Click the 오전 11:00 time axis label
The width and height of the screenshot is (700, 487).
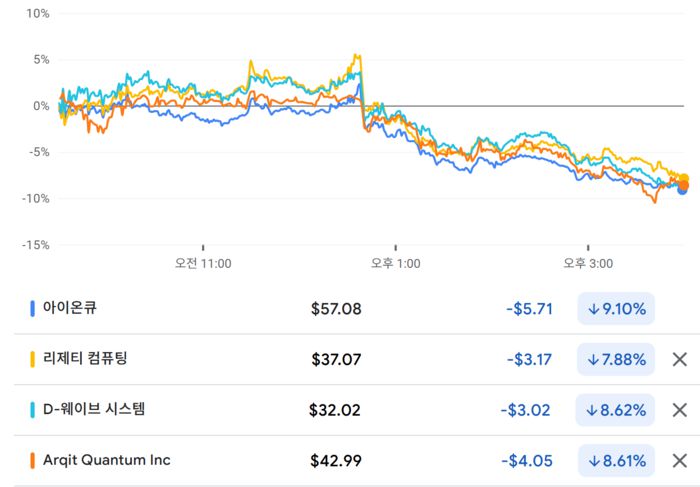pos(203,264)
